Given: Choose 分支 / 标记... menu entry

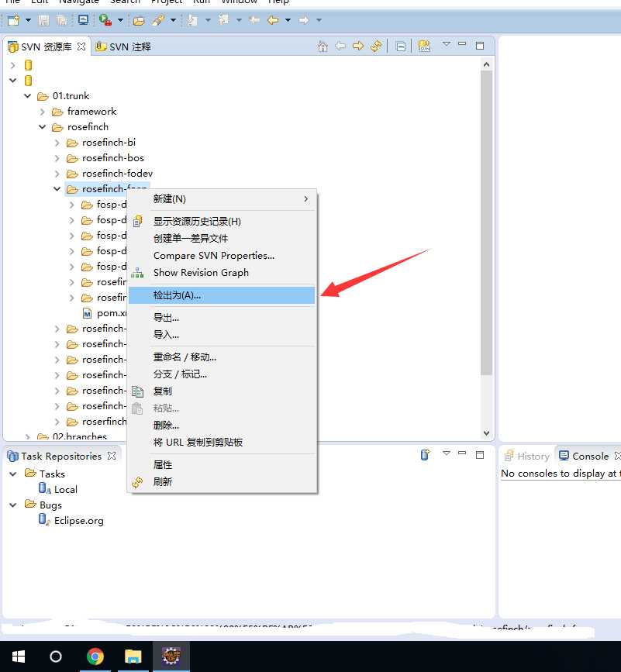Looking at the screenshot, I should [222, 374].
